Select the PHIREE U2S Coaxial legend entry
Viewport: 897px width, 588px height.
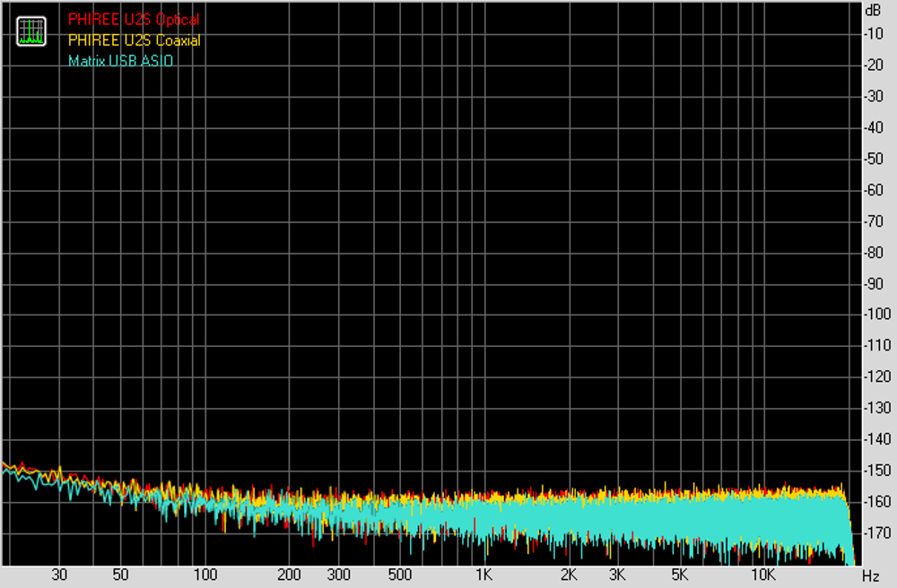135,40
